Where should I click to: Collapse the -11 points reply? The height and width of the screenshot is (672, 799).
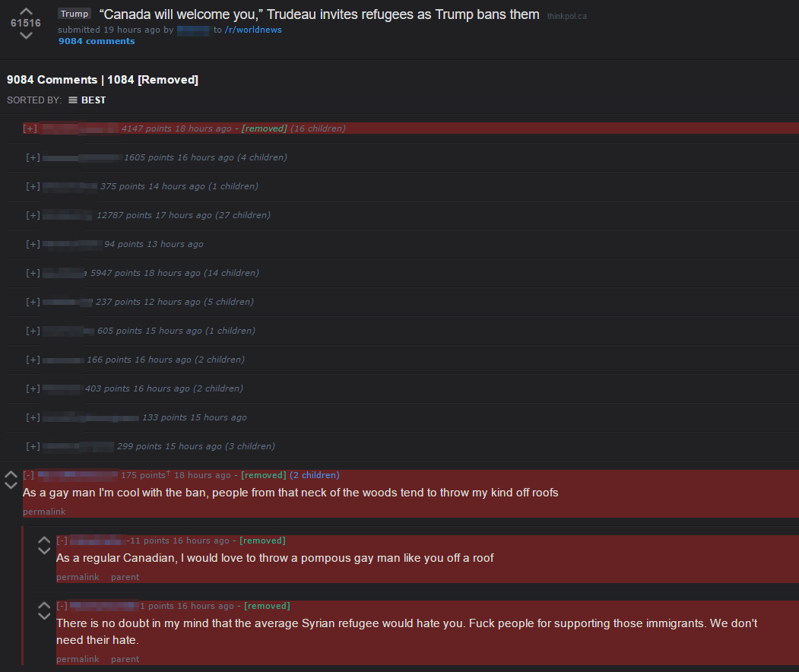point(62,540)
